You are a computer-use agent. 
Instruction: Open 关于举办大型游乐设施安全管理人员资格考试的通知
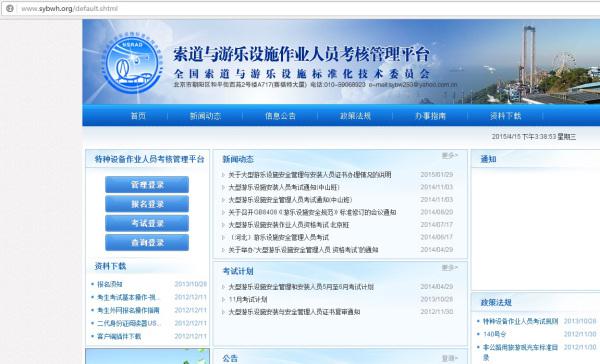click(x=303, y=250)
